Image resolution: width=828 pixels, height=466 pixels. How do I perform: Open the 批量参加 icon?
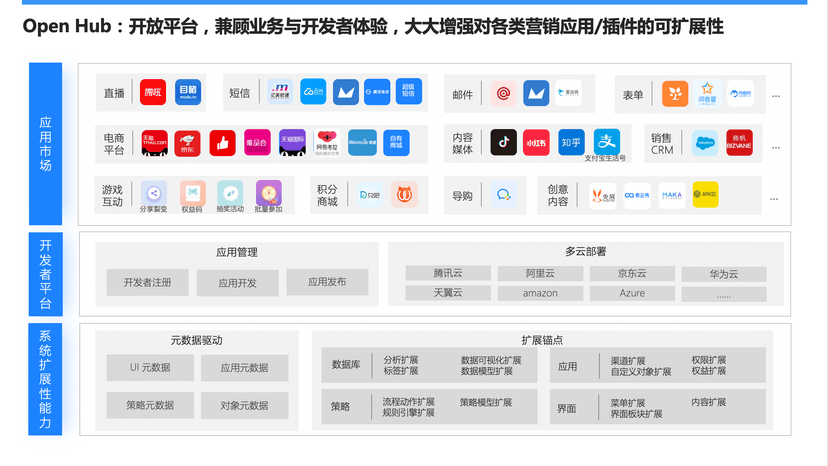click(x=269, y=193)
